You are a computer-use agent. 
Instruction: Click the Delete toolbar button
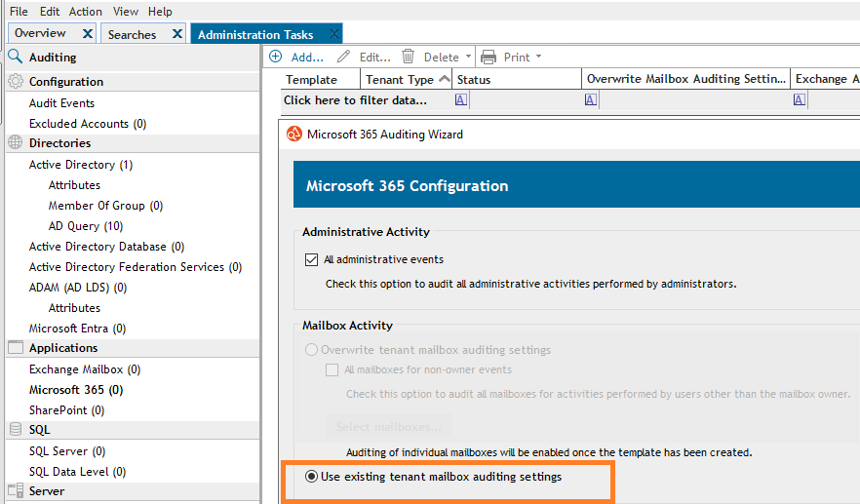coord(431,57)
